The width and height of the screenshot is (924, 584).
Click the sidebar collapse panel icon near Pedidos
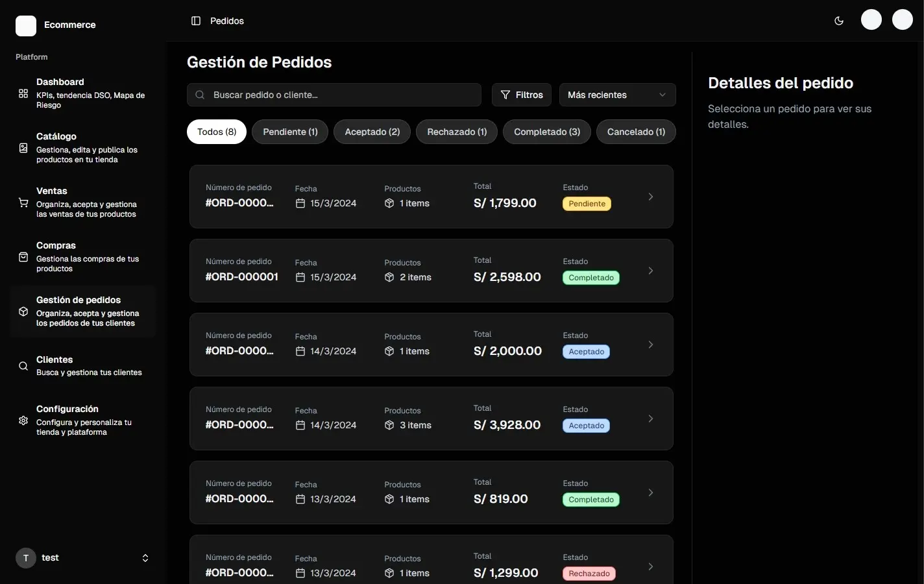pos(195,21)
